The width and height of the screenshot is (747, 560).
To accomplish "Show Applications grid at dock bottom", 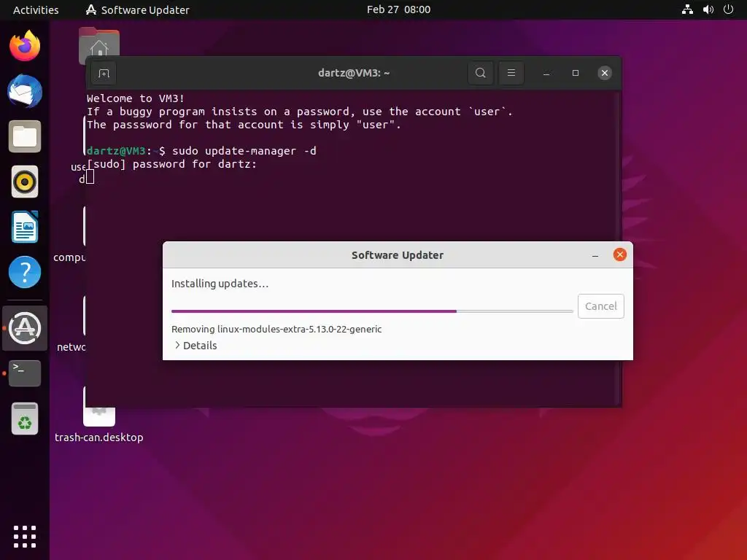I will pos(25,537).
